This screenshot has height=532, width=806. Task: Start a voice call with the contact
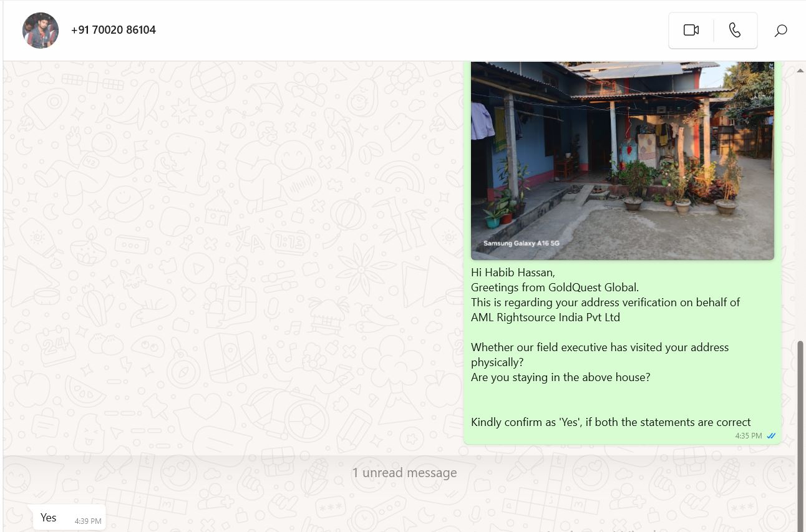(x=735, y=30)
